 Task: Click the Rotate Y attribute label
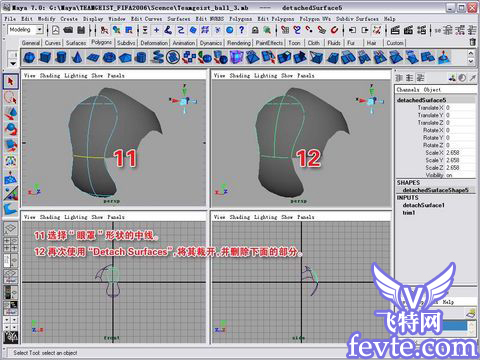pos(433,138)
